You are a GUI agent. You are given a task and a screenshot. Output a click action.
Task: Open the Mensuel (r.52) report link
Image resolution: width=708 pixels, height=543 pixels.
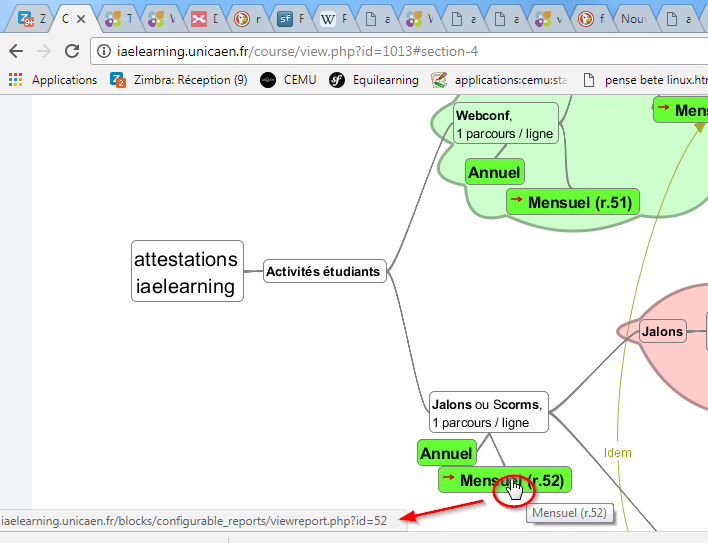pyautogui.click(x=504, y=480)
